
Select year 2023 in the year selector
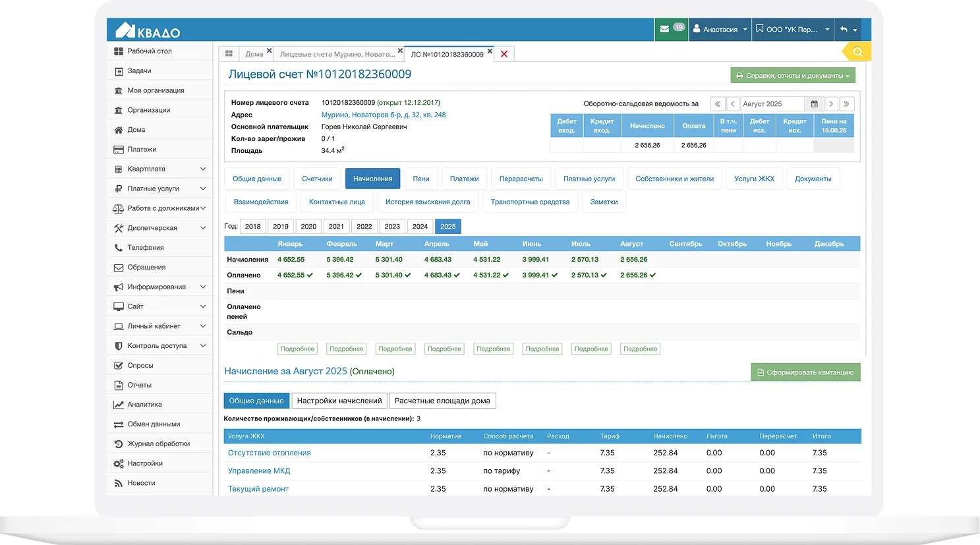coord(392,226)
